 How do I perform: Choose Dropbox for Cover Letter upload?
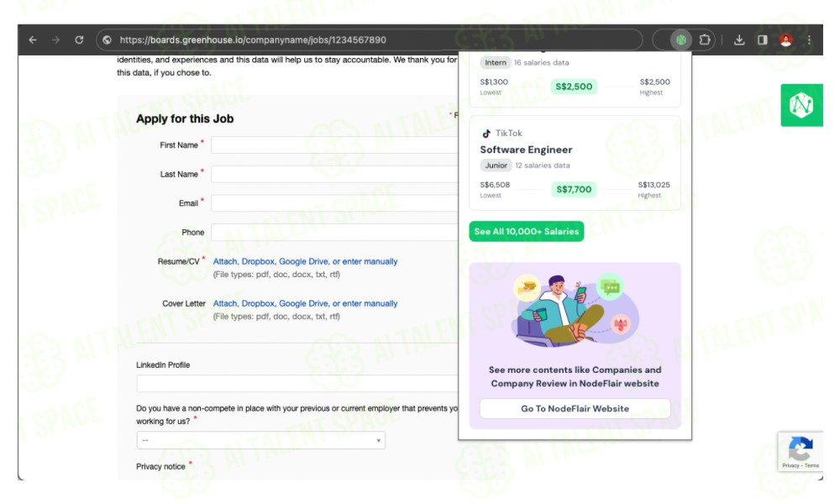[x=258, y=303]
